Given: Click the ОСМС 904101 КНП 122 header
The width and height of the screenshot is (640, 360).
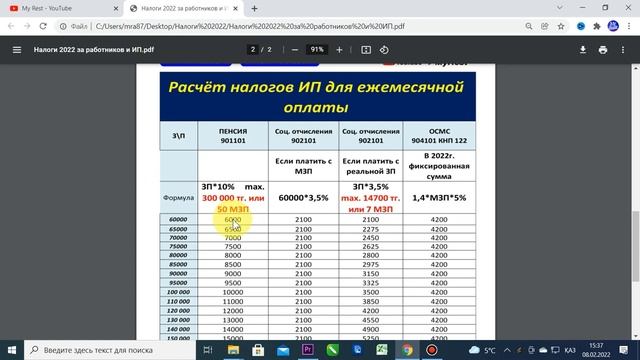Looking at the screenshot, I should coord(439,136).
